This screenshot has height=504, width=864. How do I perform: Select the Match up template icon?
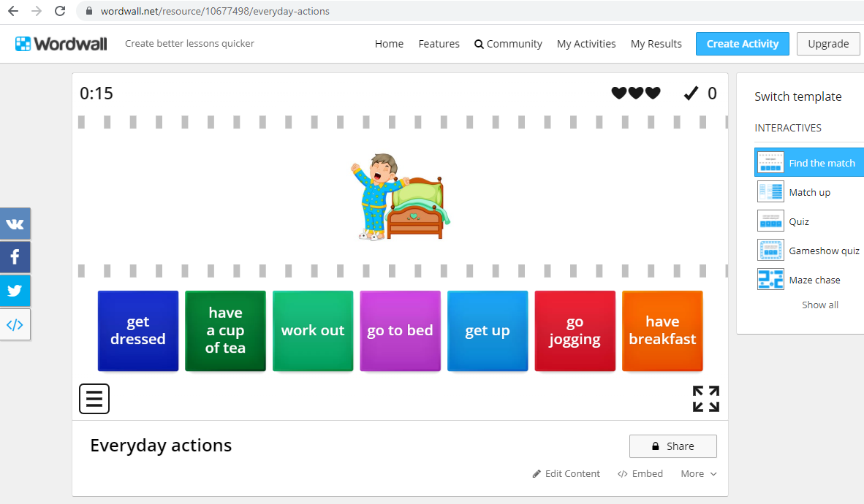[x=770, y=191]
